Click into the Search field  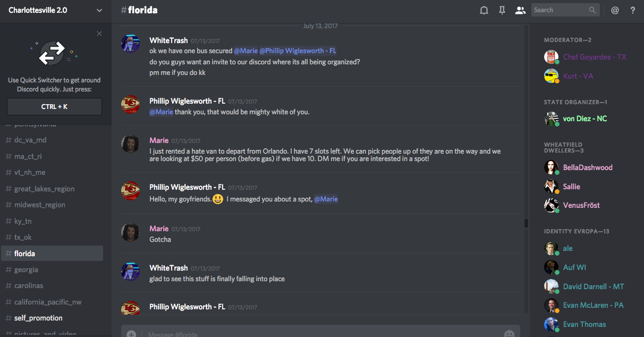[x=560, y=10]
